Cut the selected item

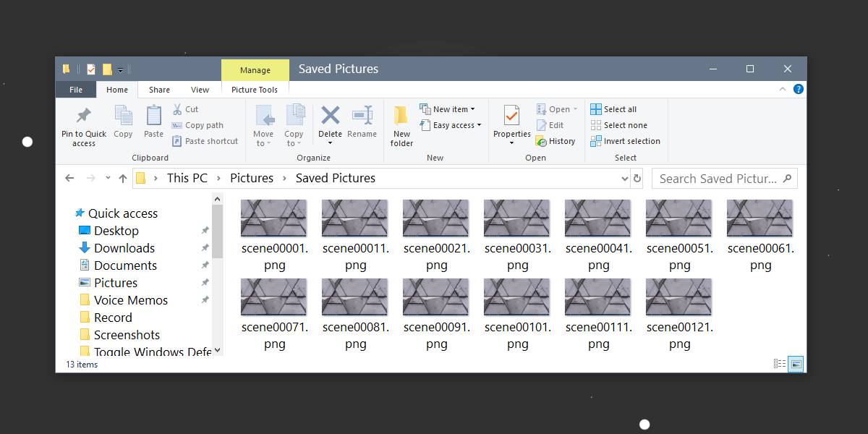tap(185, 109)
